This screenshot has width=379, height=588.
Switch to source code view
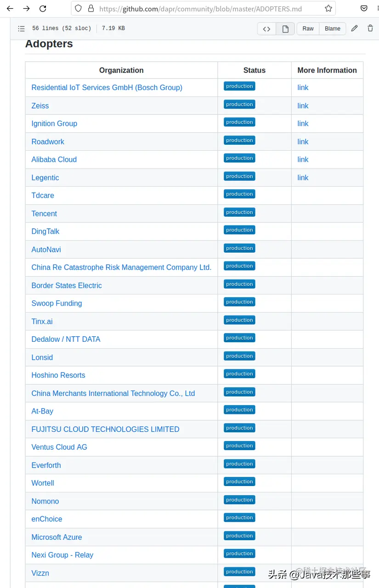pos(266,28)
